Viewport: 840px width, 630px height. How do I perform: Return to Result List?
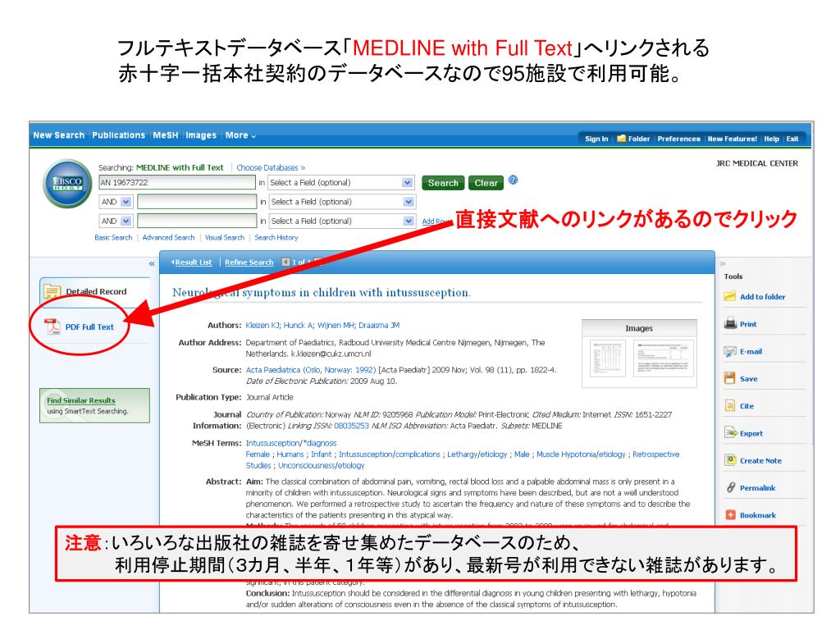pos(192,262)
